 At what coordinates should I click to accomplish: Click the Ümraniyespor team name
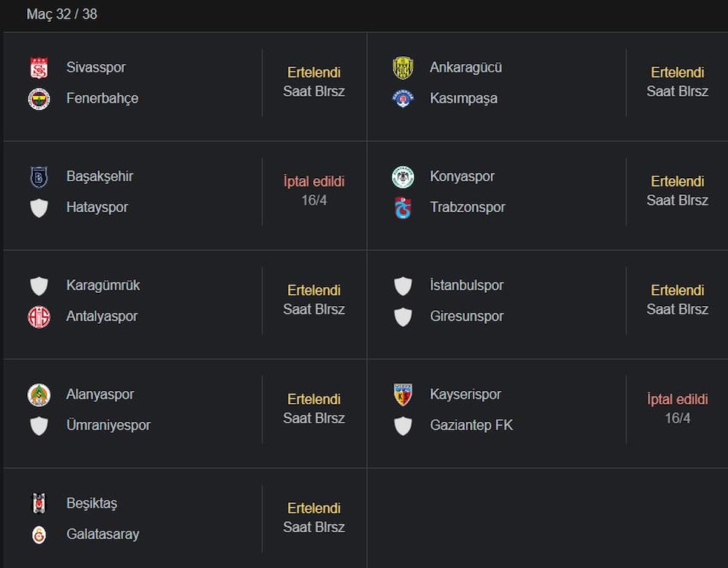(x=108, y=426)
